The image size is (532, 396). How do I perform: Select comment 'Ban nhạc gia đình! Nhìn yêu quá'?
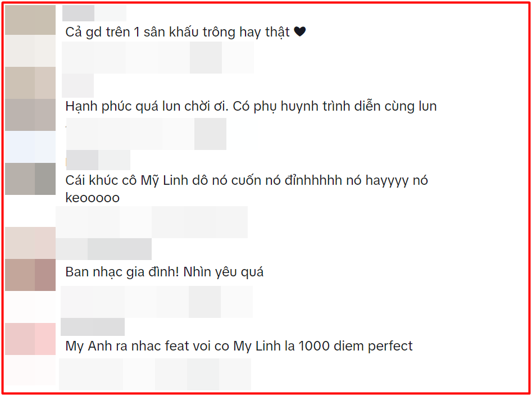[x=164, y=272]
